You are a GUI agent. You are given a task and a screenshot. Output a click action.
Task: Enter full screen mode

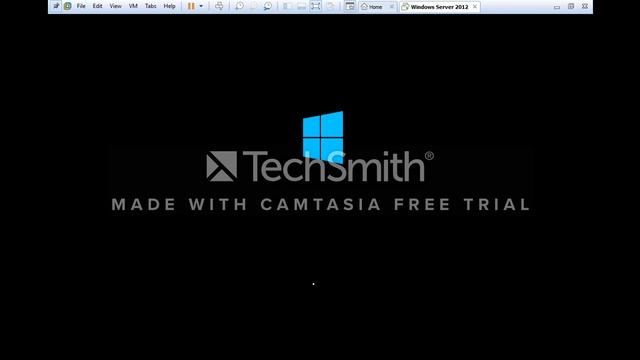316,6
